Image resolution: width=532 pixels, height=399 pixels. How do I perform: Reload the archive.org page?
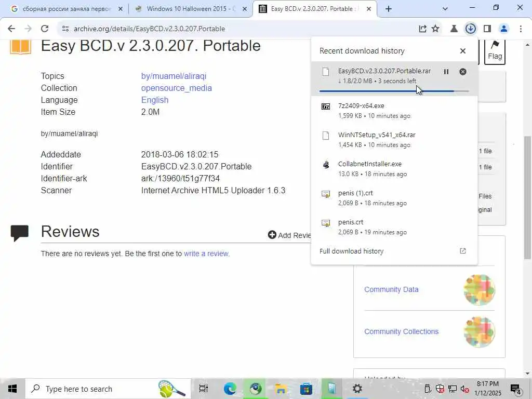(45, 29)
